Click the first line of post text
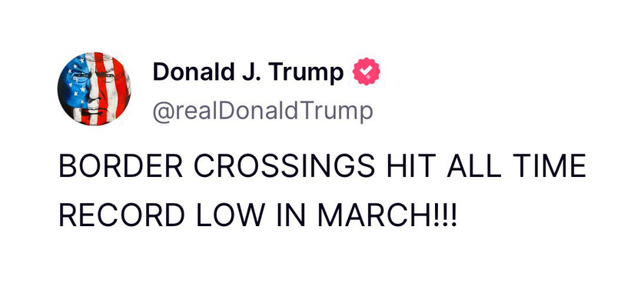Screen dimensions: 644x283 (x=323, y=166)
